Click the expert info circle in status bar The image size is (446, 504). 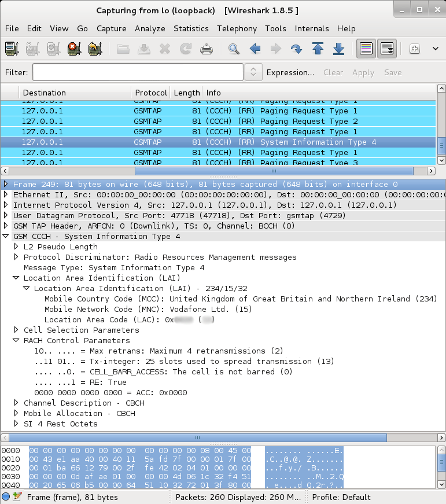6,496
